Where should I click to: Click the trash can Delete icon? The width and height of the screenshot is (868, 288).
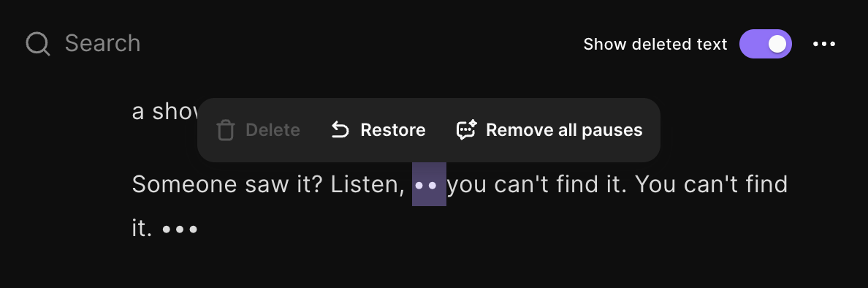pyautogui.click(x=225, y=130)
